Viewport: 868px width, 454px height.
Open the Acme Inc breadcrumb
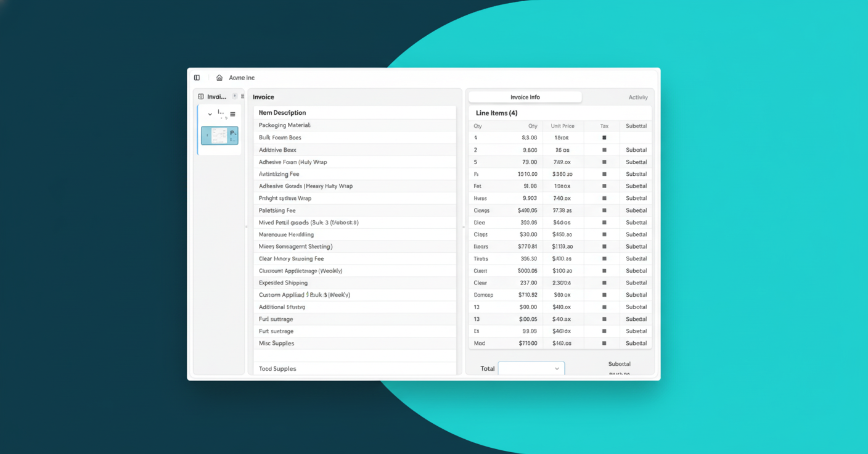click(x=242, y=78)
